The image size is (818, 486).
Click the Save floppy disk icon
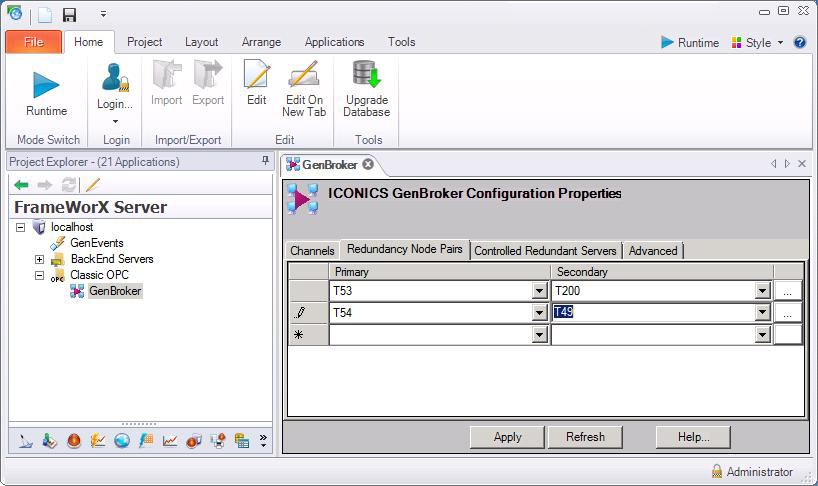pyautogui.click(x=69, y=15)
